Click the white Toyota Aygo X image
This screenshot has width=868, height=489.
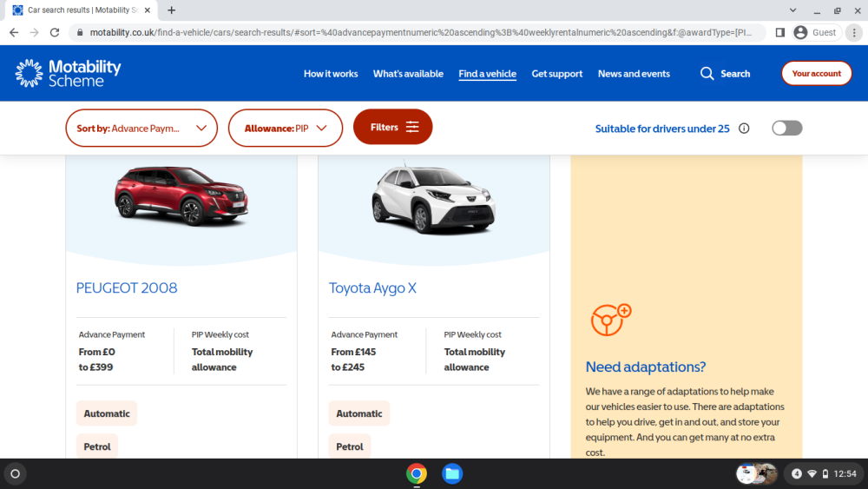(x=433, y=198)
